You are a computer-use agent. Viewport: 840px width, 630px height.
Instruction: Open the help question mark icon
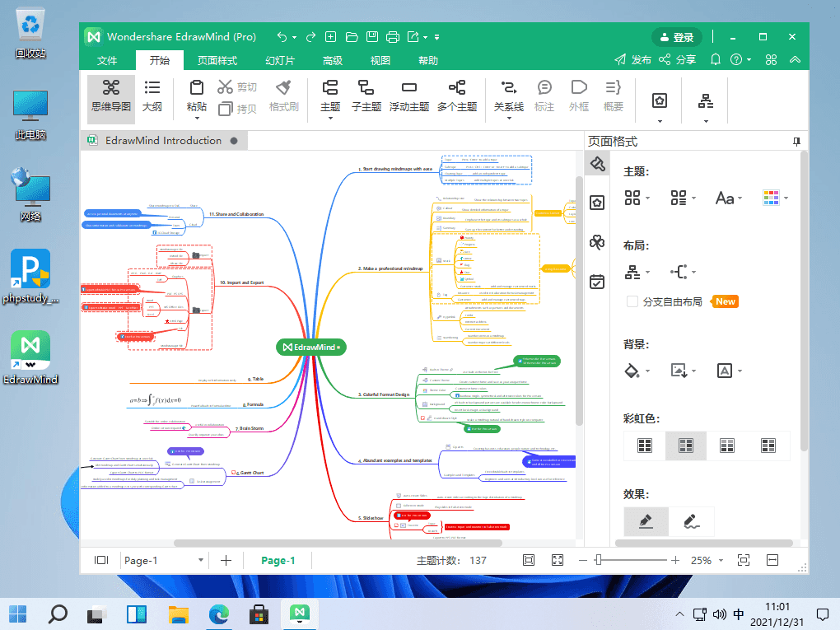coord(736,59)
